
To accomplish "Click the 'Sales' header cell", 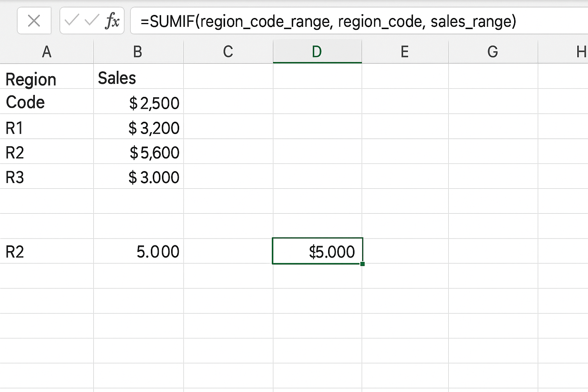I will pyautogui.click(x=138, y=76).
